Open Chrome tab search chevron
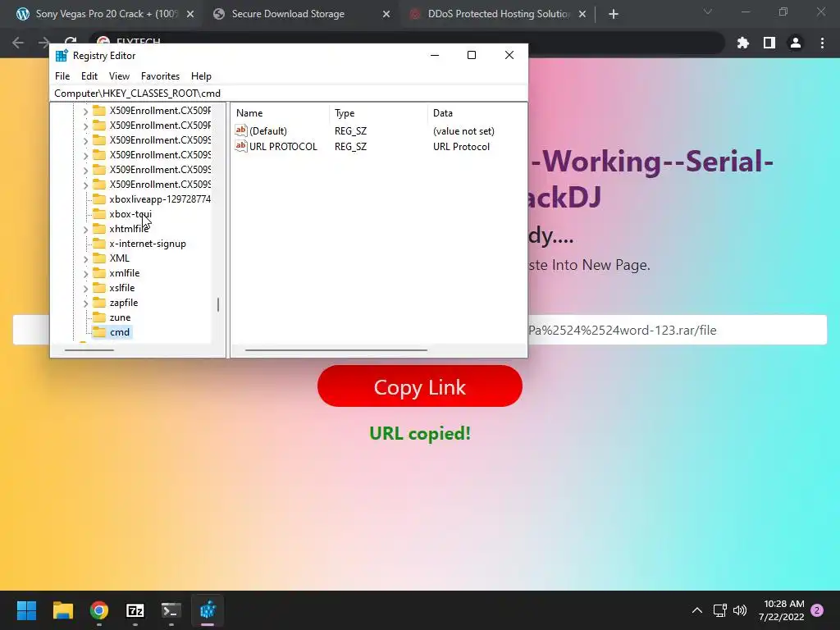 click(x=708, y=11)
